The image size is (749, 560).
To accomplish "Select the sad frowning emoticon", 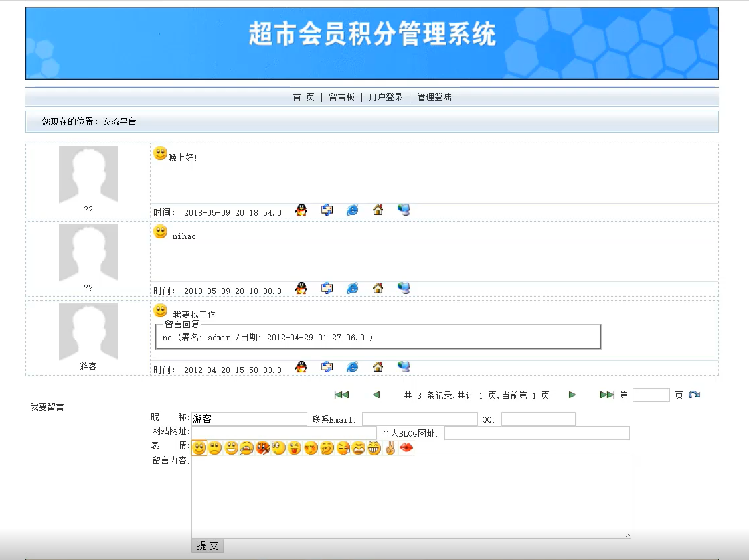I will [215, 448].
